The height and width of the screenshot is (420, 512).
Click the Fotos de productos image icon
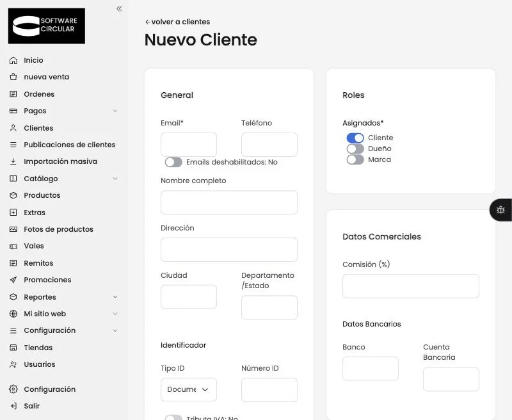13,229
